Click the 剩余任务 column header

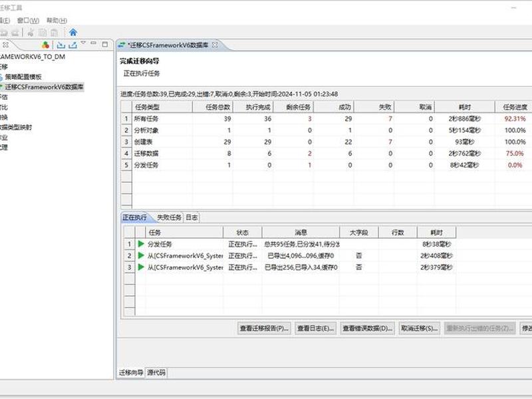pyautogui.click(x=293, y=107)
